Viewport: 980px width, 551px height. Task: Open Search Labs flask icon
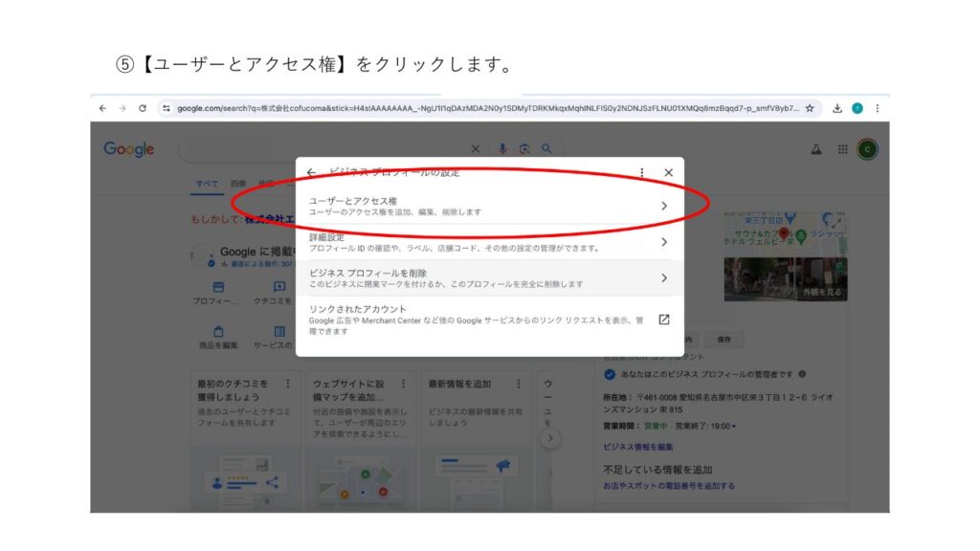(816, 149)
